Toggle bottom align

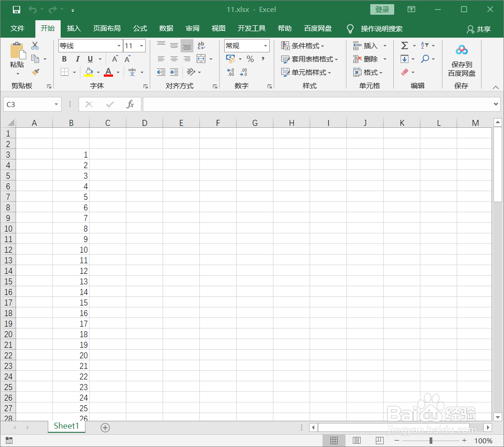coord(187,45)
